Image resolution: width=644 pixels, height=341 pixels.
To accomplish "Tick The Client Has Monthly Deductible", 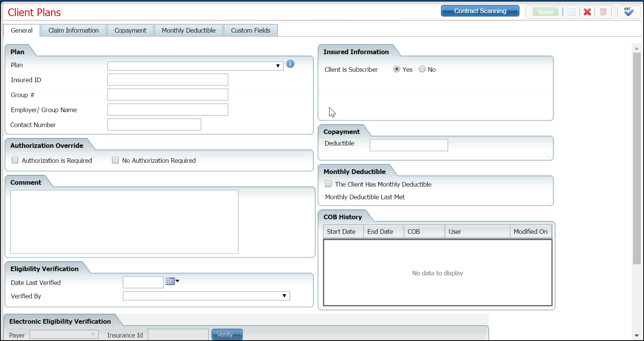I will pos(328,184).
